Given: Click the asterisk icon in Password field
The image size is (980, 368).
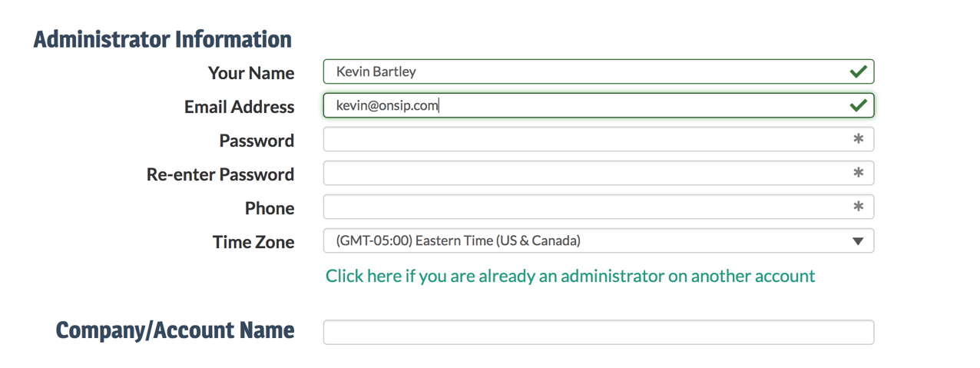Looking at the screenshot, I should point(858,140).
